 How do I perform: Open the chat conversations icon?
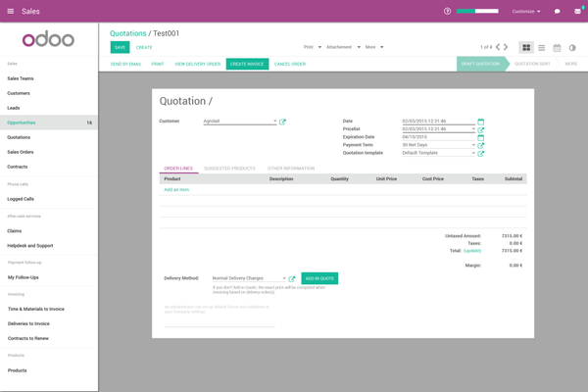[558, 11]
